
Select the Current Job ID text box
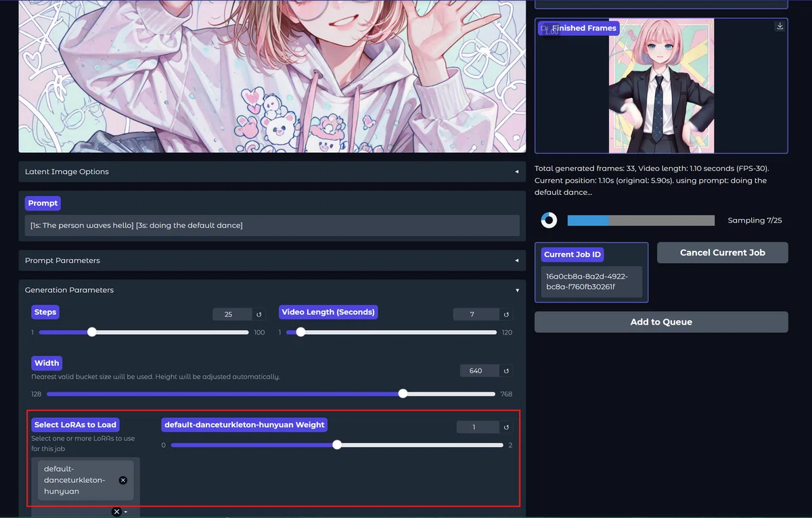point(591,281)
